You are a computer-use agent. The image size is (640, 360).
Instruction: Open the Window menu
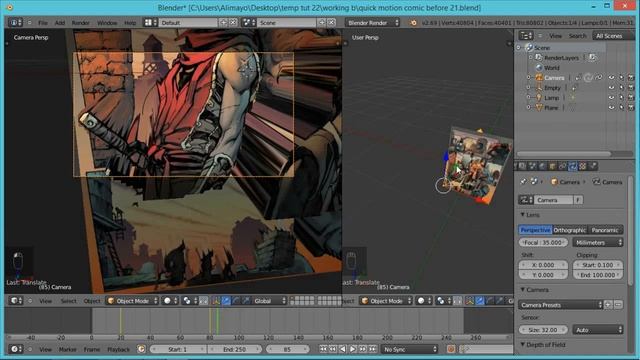[x=107, y=23]
